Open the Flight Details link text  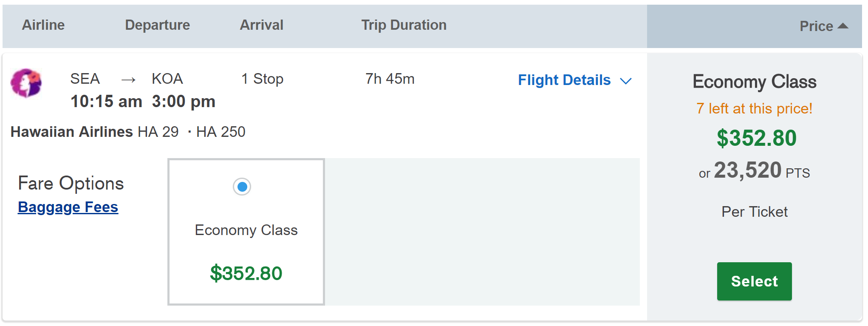coord(564,80)
